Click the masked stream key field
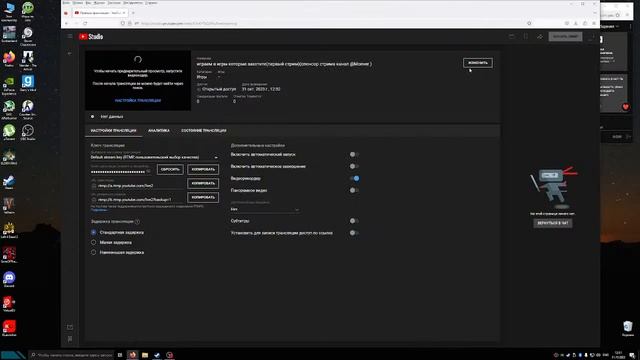Screen dimensions: 640x360 (118, 171)
